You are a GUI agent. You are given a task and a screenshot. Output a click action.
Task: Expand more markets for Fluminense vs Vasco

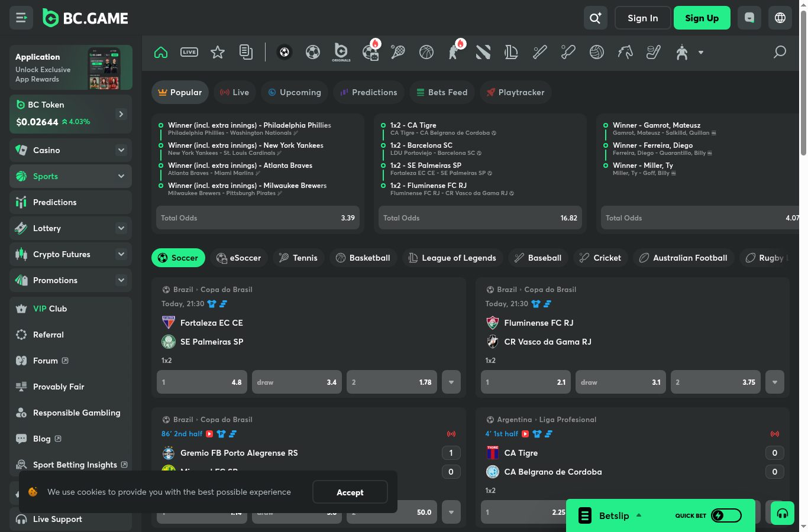click(x=775, y=382)
